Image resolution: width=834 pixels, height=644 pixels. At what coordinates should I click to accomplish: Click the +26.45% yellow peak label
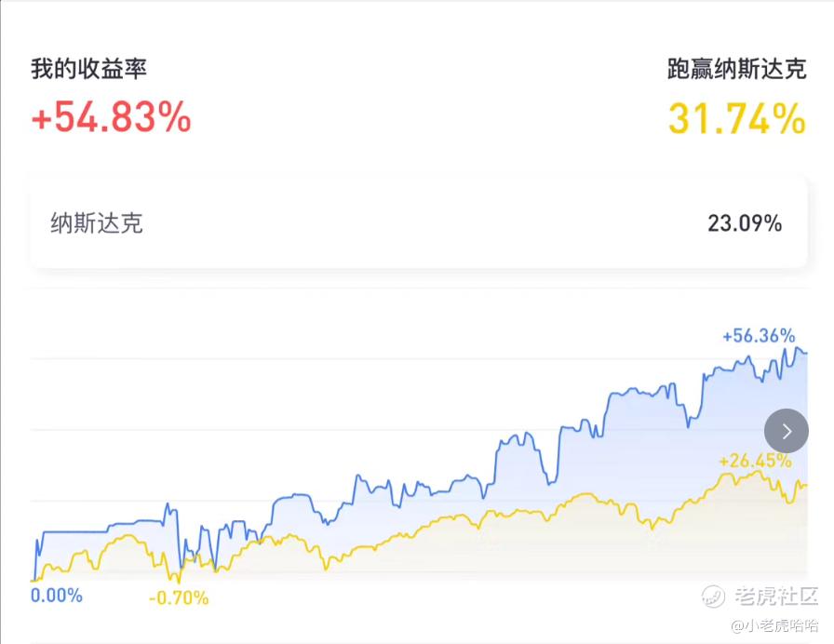[755, 461]
